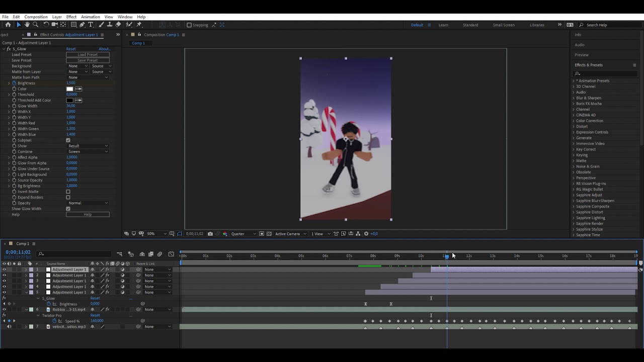The image size is (644, 362).
Task: Collapse the Twixtor Pro effect group
Action: [x=38, y=315]
